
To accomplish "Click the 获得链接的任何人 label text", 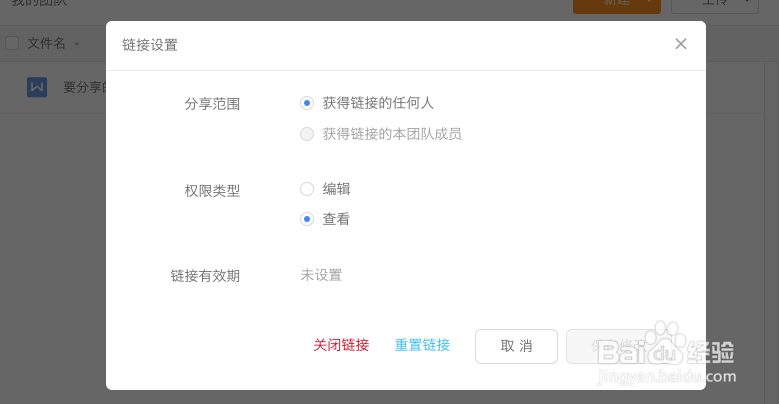I will (378, 103).
